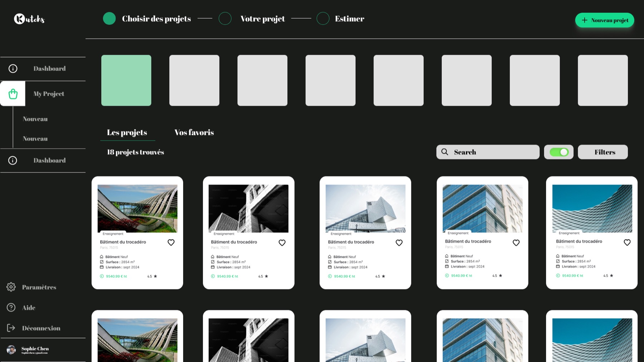Screen dimensions: 644x362
Task: Click the euro icon on the curved green-roof card
Action: click(102, 276)
